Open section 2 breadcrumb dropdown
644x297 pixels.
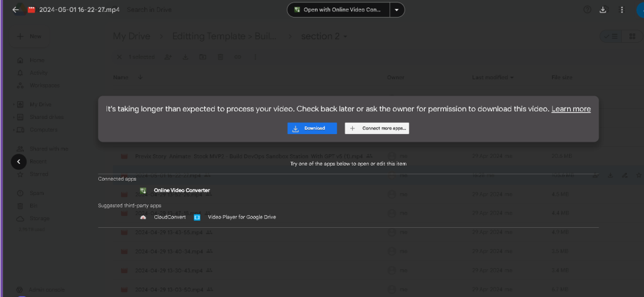click(325, 36)
